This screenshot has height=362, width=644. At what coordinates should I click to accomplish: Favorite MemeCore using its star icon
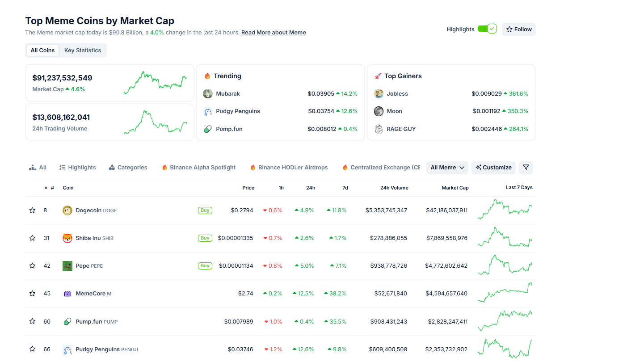pyautogui.click(x=32, y=293)
